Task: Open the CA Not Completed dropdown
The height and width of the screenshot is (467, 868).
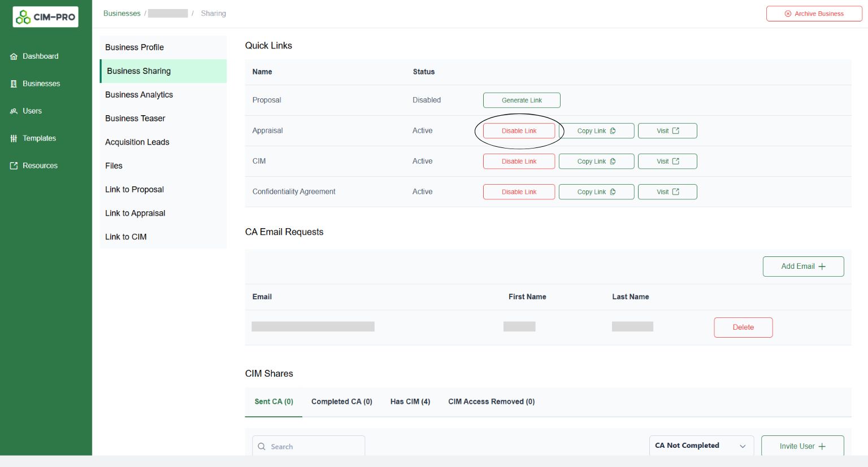Action: 701,446
